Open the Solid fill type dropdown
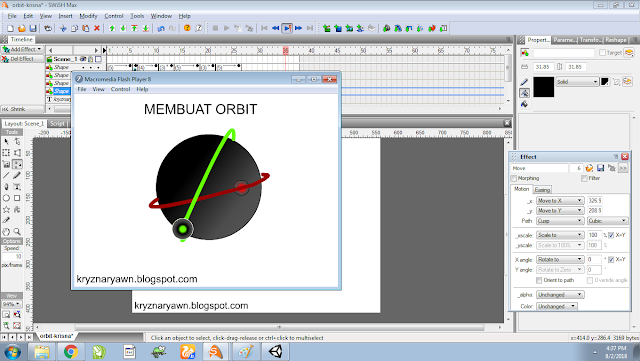 577,82
